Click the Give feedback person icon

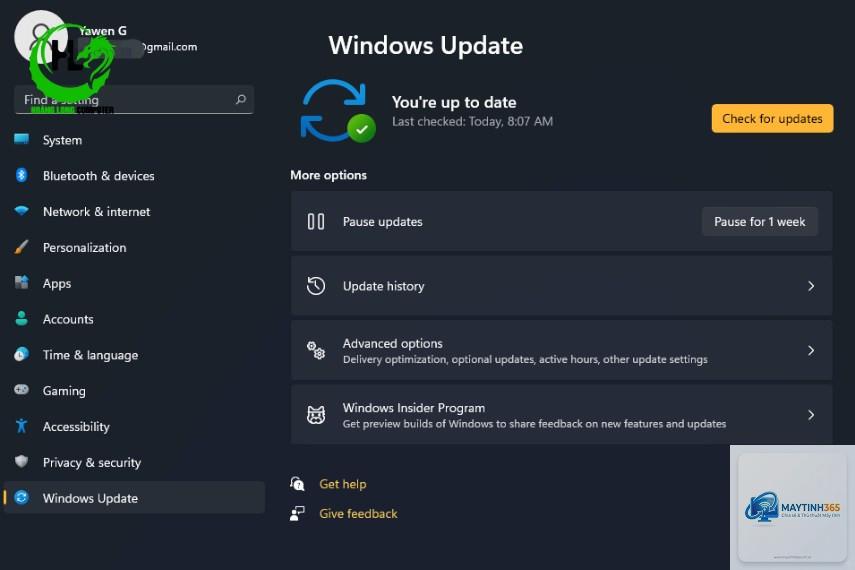pyautogui.click(x=297, y=513)
